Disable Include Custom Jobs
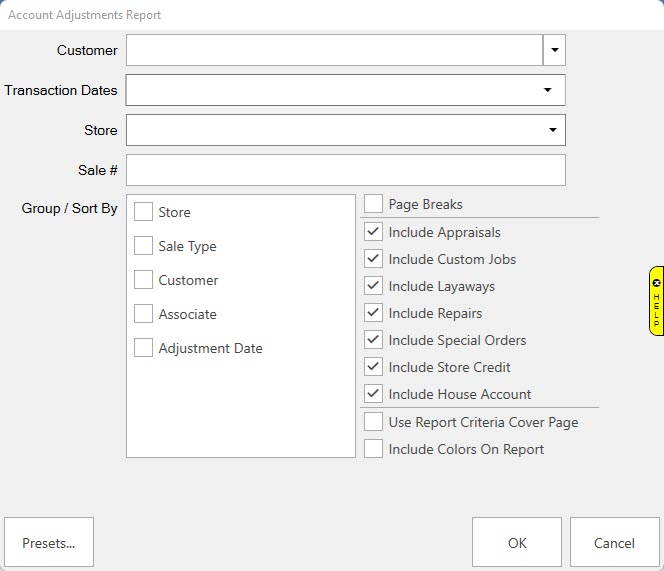 [373, 259]
